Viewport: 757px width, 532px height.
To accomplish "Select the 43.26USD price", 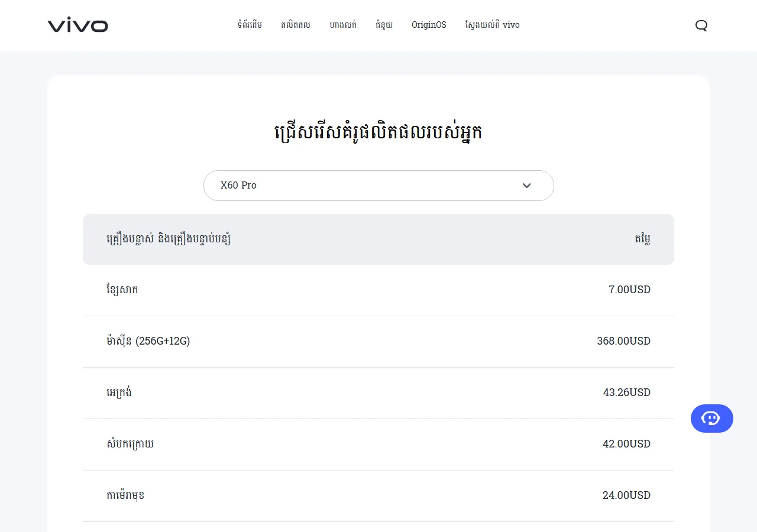I will click(x=626, y=392).
